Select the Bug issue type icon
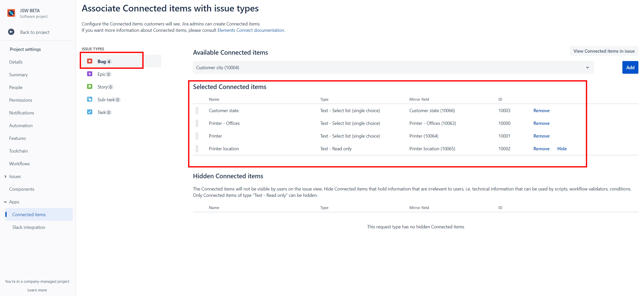 [x=90, y=61]
